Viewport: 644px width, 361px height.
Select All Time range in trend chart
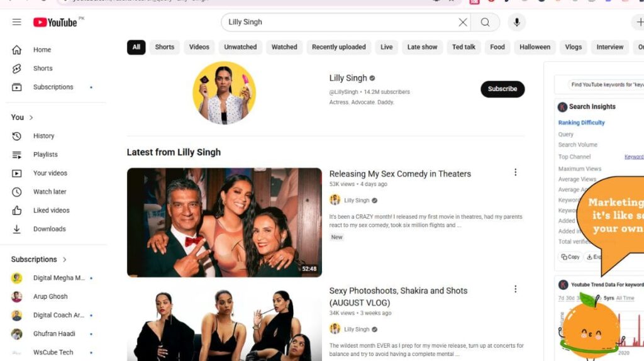tap(625, 298)
